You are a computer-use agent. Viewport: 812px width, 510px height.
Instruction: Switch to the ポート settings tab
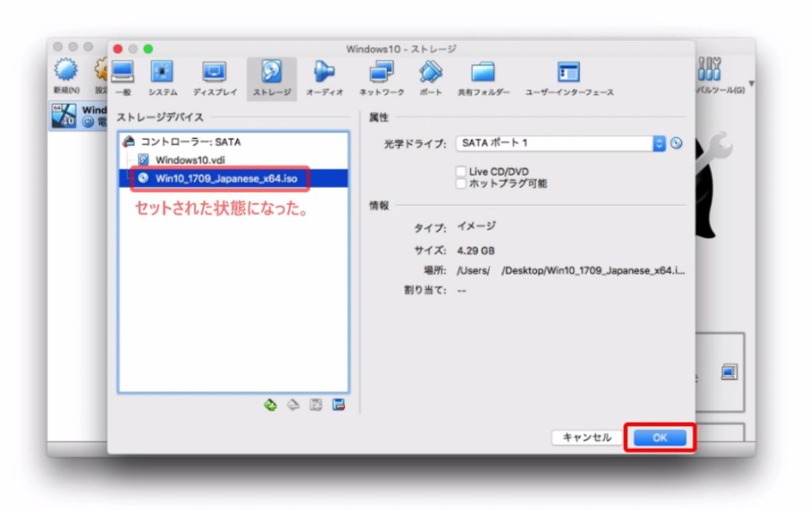(431, 79)
